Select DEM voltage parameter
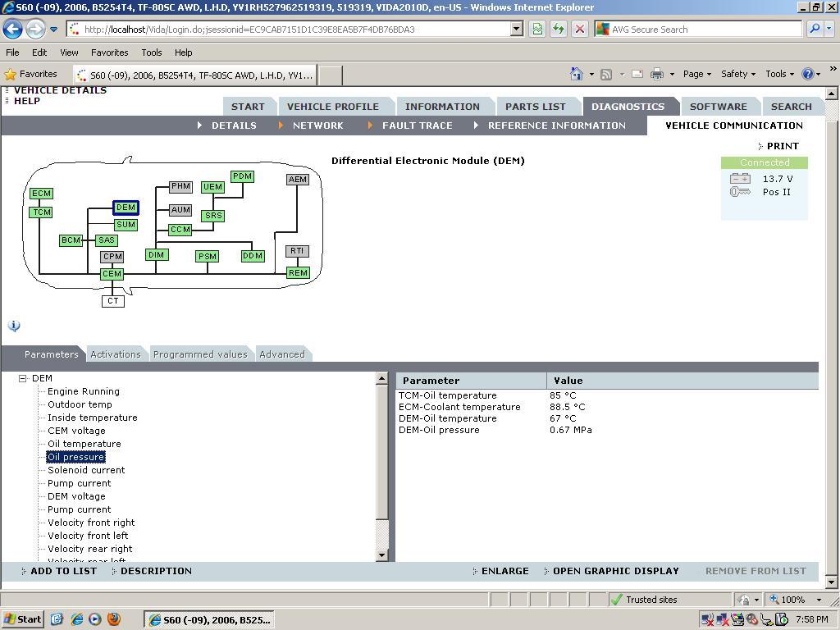This screenshot has width=840, height=630. pos(76,496)
